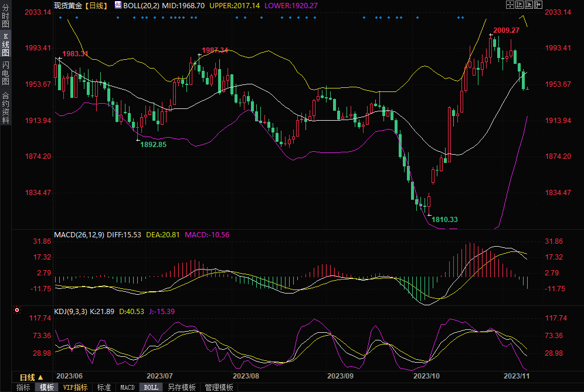Toggle the BOLL template button
This screenshot has height=392, width=584.
(x=151, y=387)
